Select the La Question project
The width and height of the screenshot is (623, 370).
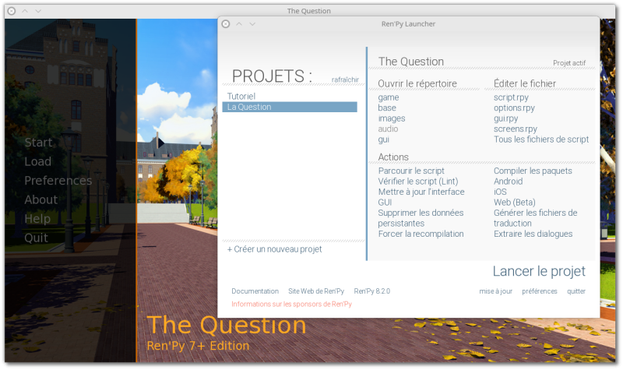coord(290,107)
